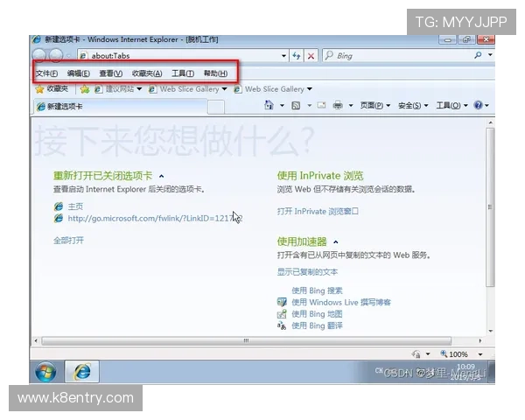Click the page icon in address bar
Image resolution: width=525 pixels, height=420 pixels.
84,56
